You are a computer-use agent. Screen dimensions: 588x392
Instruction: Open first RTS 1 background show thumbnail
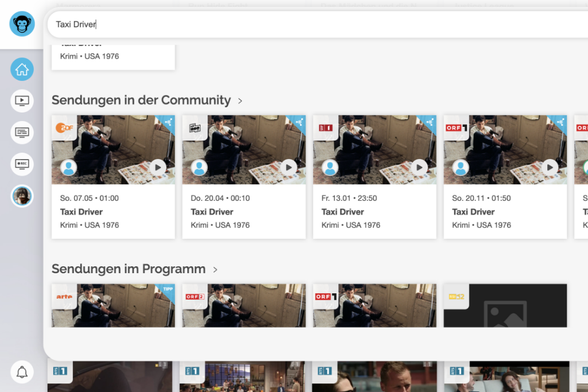pyautogui.click(x=110, y=377)
